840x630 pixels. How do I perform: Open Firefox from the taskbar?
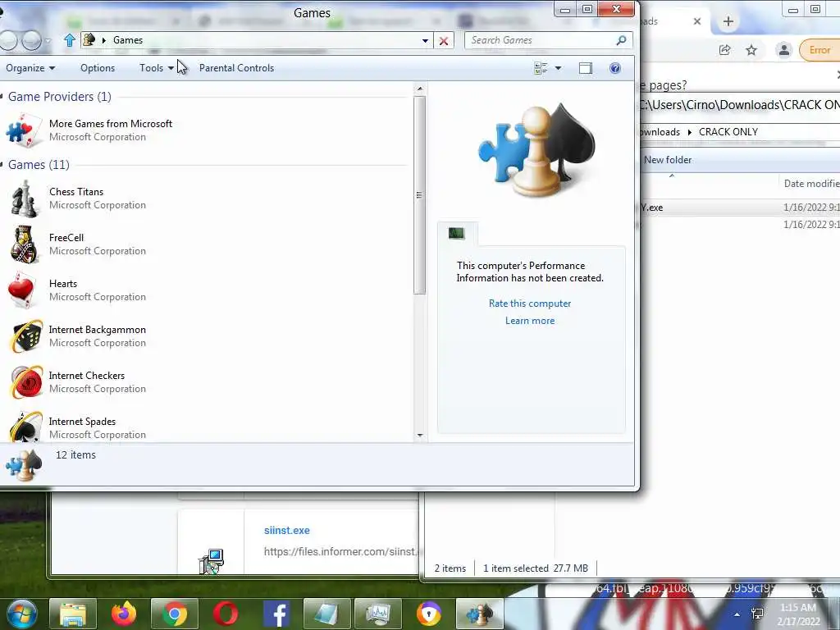(124, 614)
